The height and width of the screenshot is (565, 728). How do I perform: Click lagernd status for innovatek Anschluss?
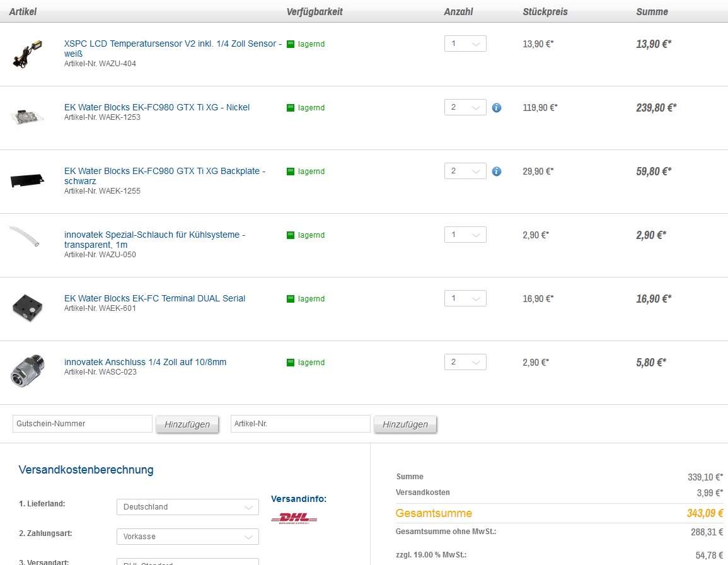click(x=311, y=363)
